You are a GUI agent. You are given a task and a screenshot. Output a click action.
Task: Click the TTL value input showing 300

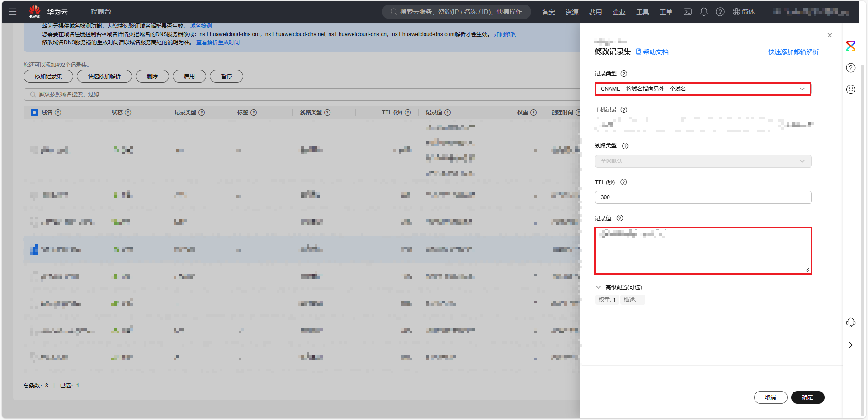[703, 197]
